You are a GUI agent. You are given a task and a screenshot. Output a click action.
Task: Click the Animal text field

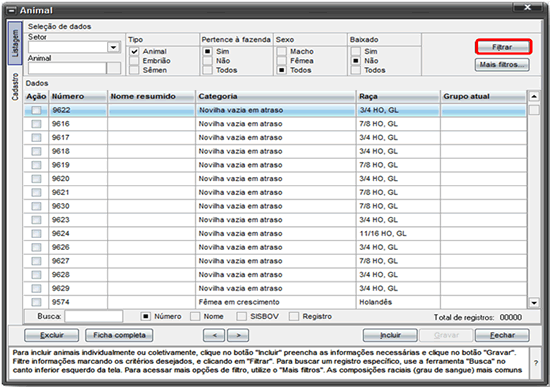67,68
